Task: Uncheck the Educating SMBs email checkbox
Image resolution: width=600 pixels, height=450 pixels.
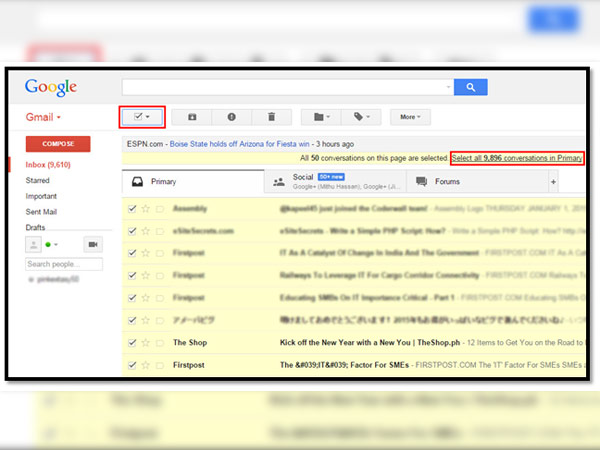Action: coord(132,298)
